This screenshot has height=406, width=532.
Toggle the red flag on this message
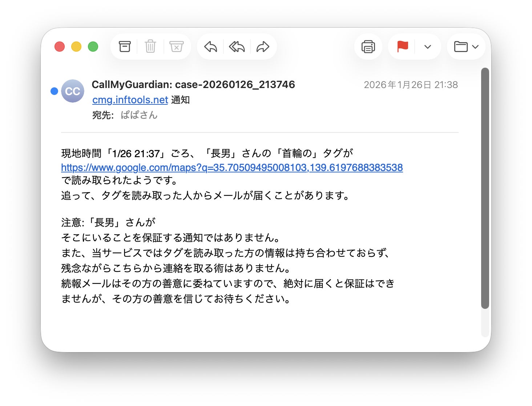point(402,47)
